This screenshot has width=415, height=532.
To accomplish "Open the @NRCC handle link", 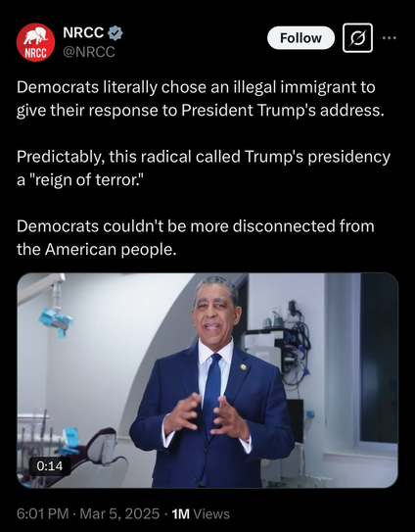I will pos(89,52).
